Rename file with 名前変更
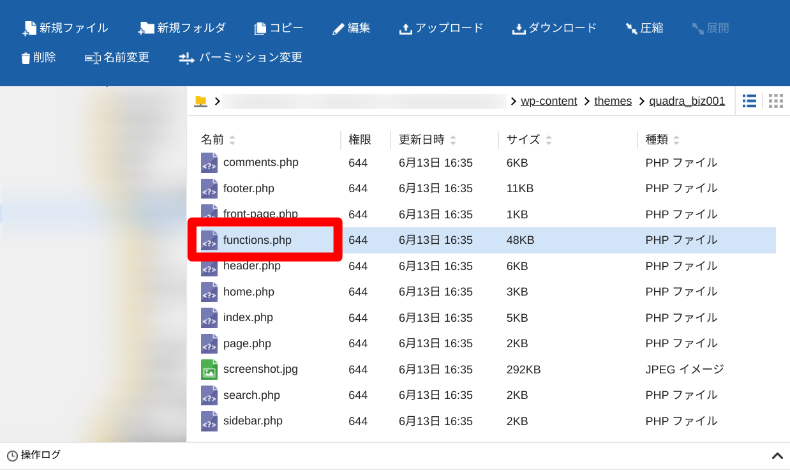Image resolution: width=790 pixels, height=470 pixels. (x=117, y=57)
